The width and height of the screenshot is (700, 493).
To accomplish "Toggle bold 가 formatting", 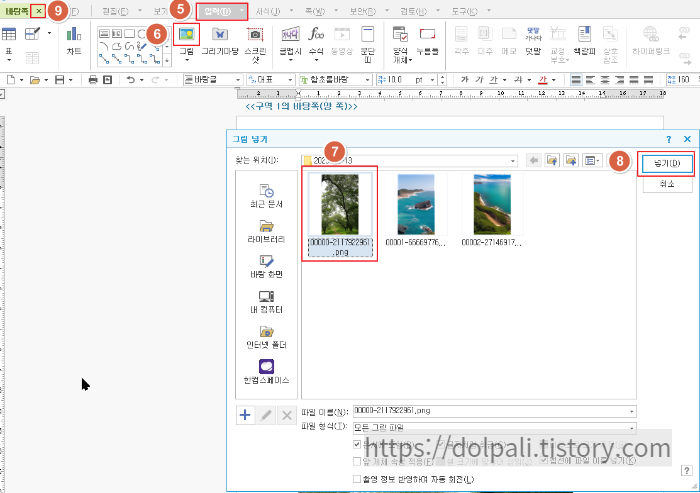I will click(465, 79).
